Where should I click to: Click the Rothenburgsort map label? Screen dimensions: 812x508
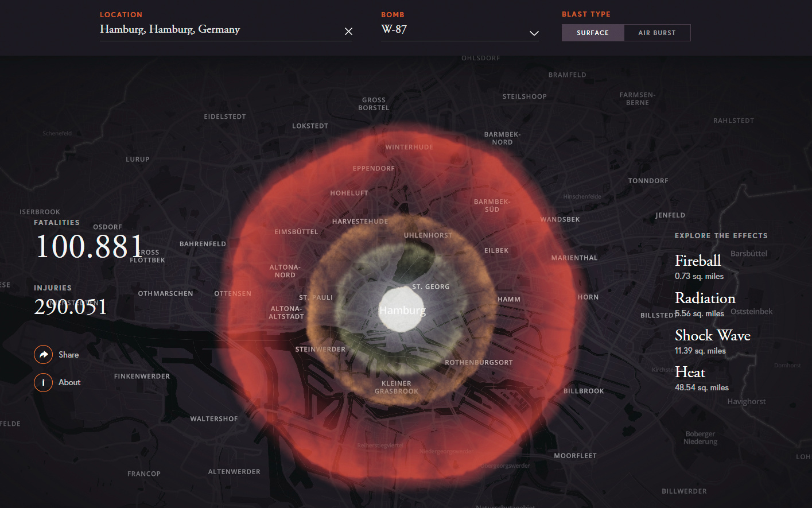click(479, 363)
